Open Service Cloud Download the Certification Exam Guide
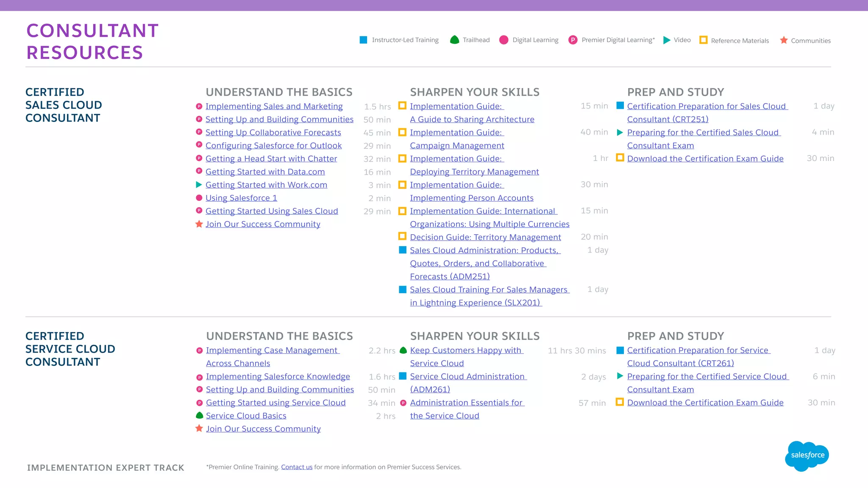The image size is (868, 488). point(705,402)
